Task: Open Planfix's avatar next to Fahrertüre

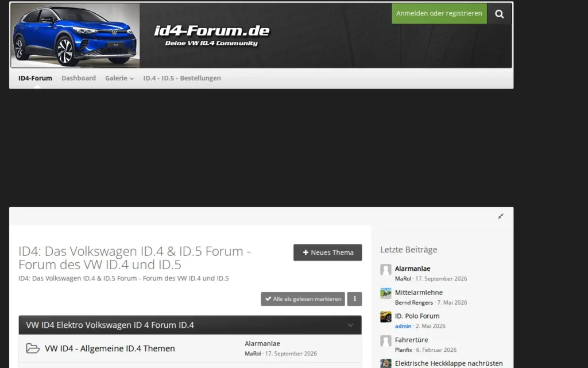Action: click(385, 341)
